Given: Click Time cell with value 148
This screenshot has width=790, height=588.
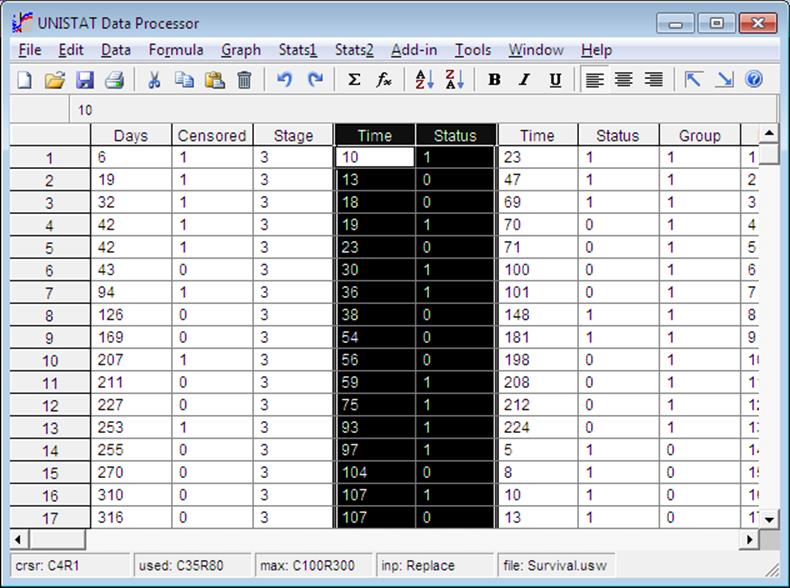Looking at the screenshot, I should click(x=538, y=315).
